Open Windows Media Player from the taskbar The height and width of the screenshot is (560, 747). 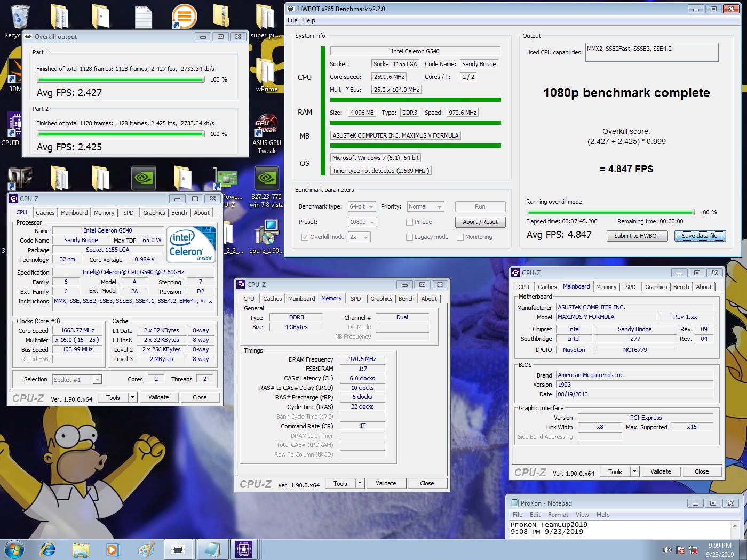click(113, 549)
